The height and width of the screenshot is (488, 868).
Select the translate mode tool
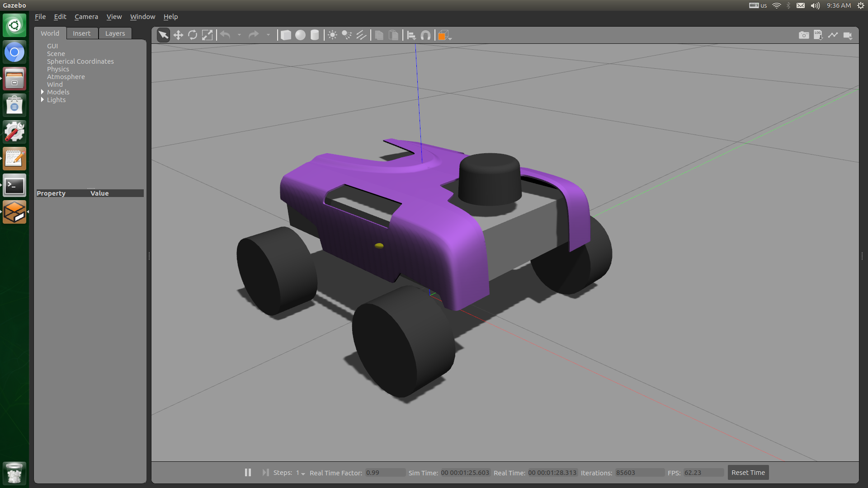pos(178,35)
